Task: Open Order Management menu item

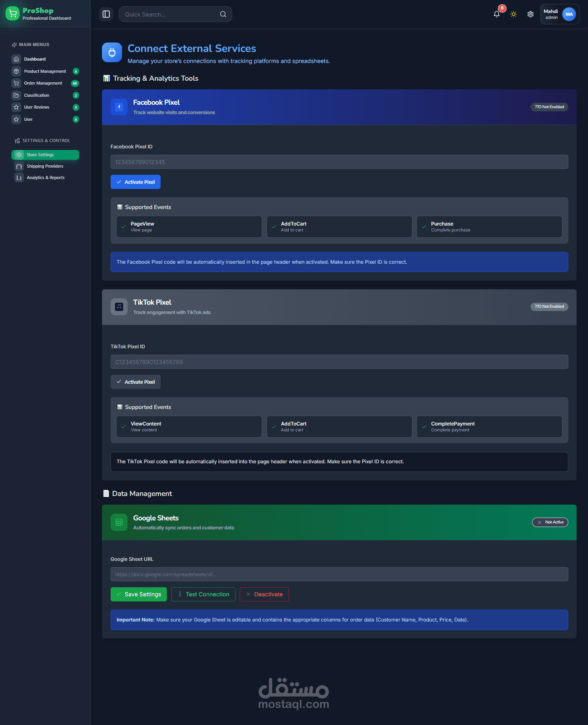Action: pos(45,83)
